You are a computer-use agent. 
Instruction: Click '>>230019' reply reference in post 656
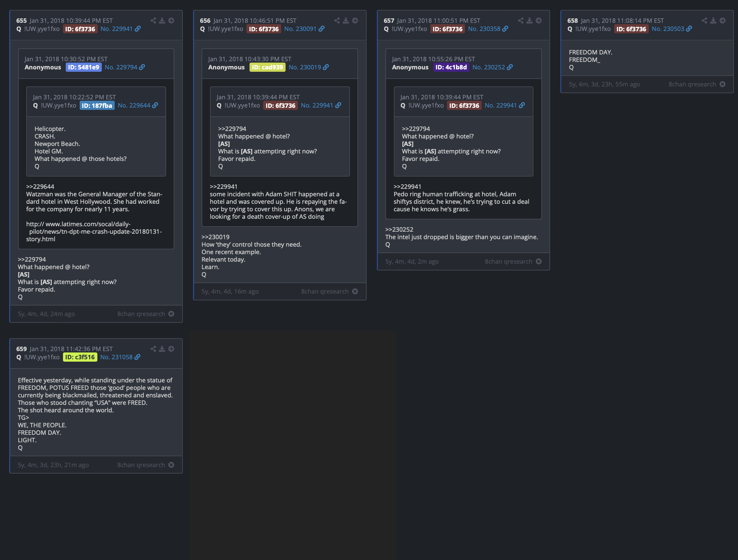[x=215, y=237]
